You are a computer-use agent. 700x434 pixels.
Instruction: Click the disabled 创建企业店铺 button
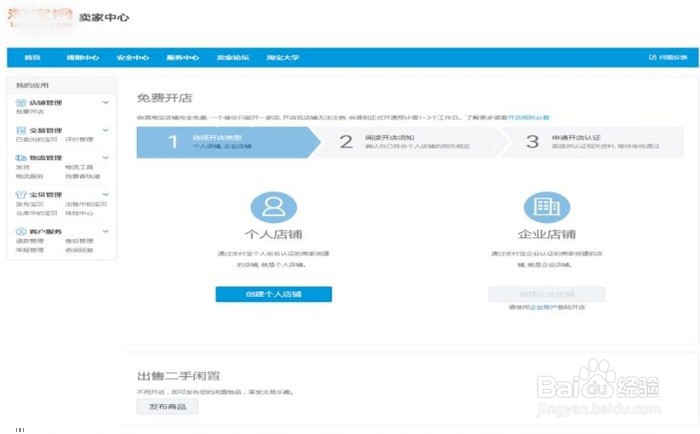[x=547, y=294]
